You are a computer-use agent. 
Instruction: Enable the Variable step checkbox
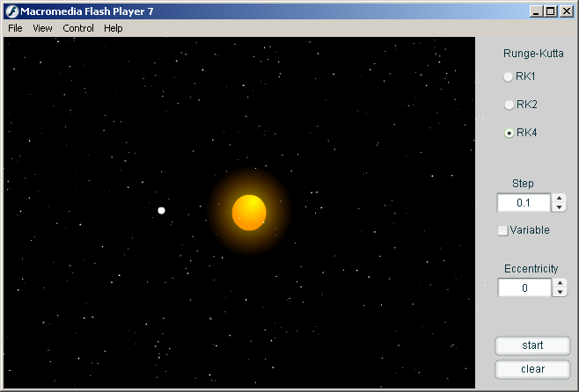click(502, 231)
